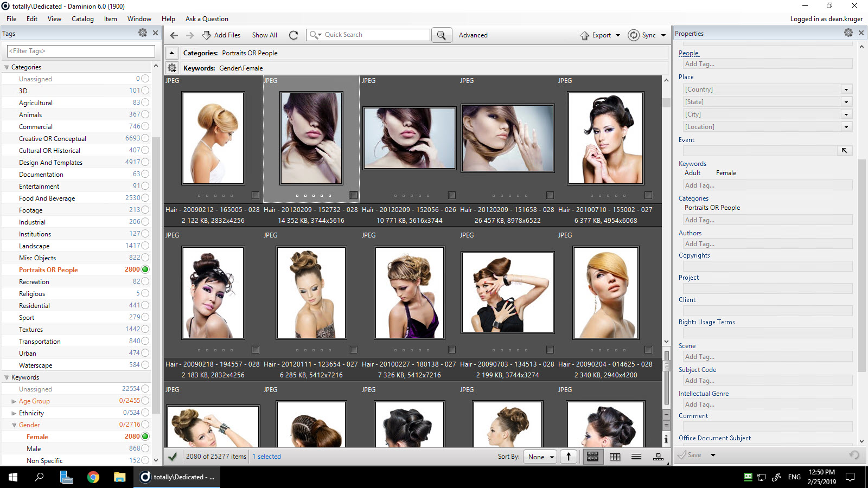Open the Keywords filter settings gear
This screenshot has width=868, height=488.
172,67
